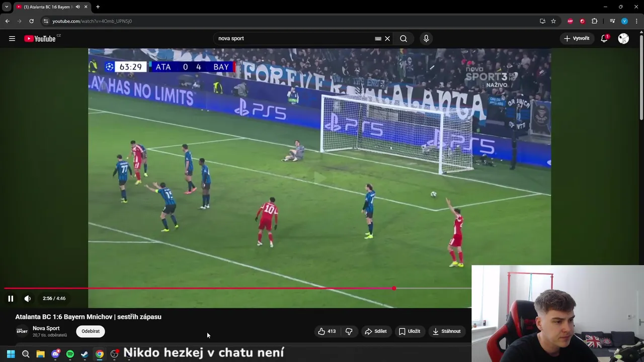Open the account avatar menu
The width and height of the screenshot is (644, 362).
[x=623, y=39]
